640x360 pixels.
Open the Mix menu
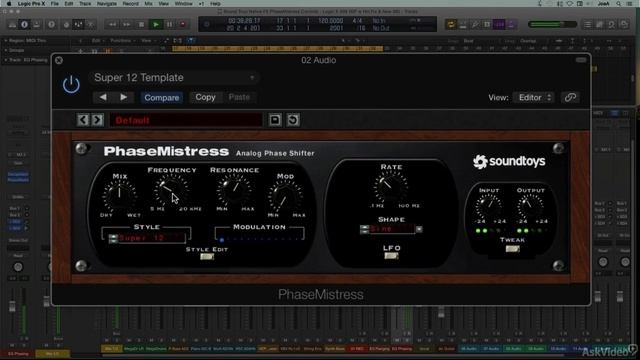[149, 4]
